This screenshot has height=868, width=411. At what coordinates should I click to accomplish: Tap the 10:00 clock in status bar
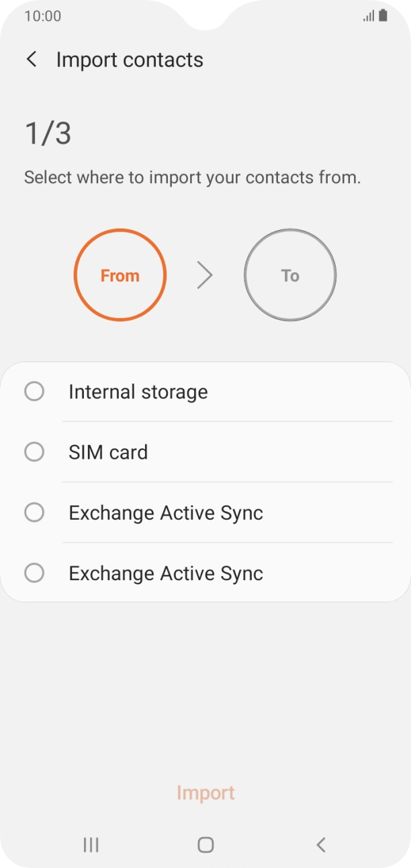click(42, 16)
